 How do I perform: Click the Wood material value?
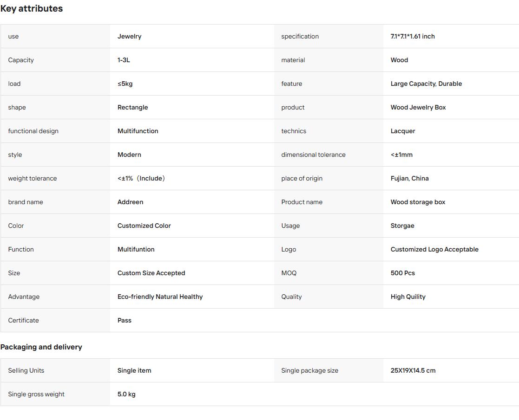[x=399, y=60]
